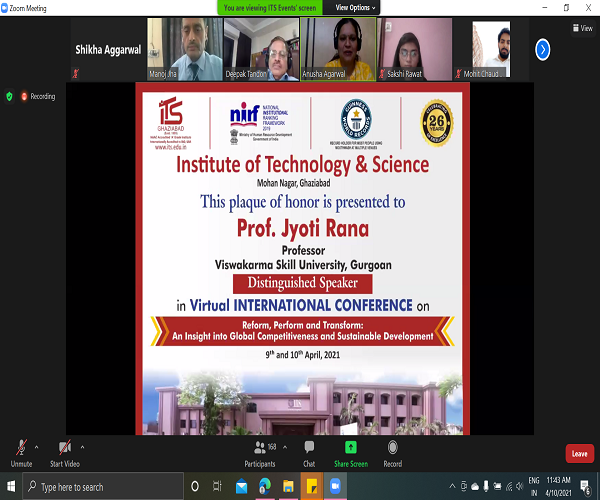Open Task View in taskbar
The width and height of the screenshot is (600, 500).
click(x=217, y=487)
